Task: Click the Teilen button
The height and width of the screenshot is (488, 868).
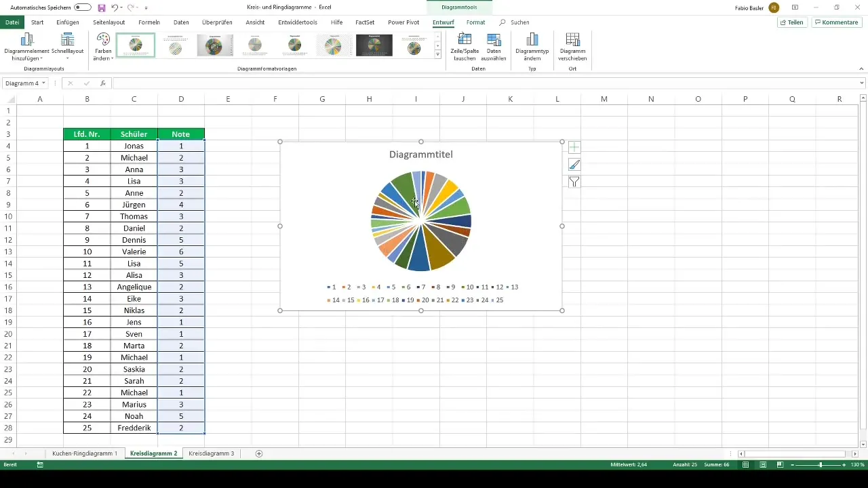Action: [792, 22]
